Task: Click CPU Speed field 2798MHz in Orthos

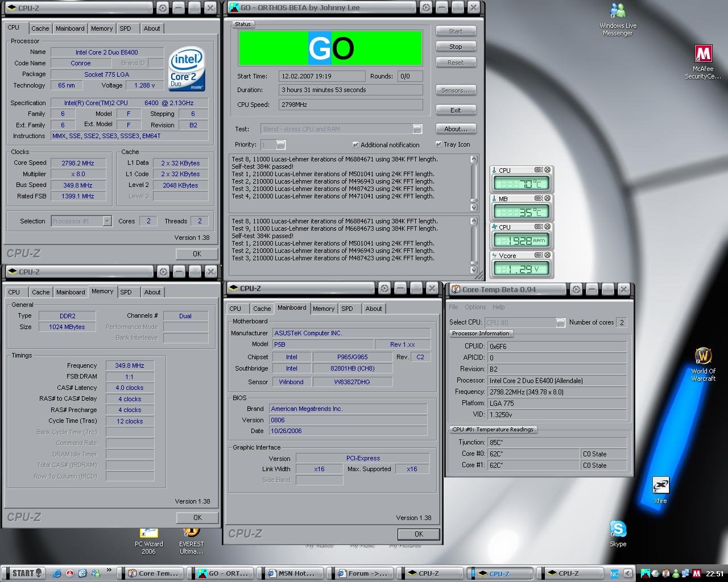Action: coord(350,105)
